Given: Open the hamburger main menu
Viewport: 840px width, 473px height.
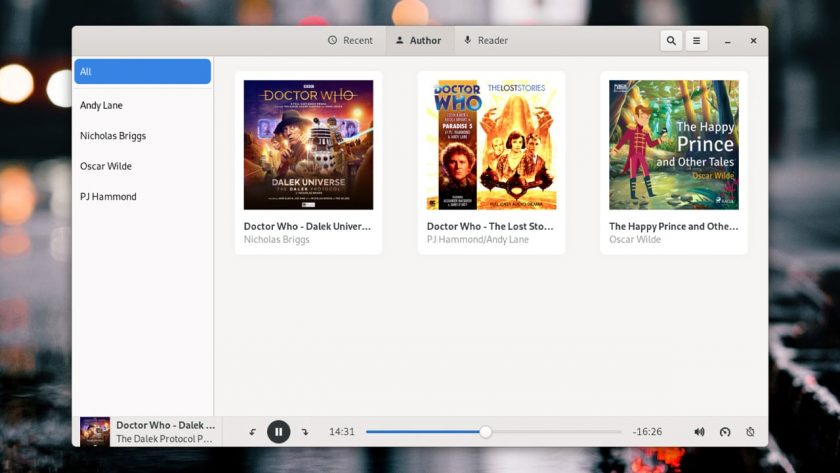Looking at the screenshot, I should (x=696, y=41).
